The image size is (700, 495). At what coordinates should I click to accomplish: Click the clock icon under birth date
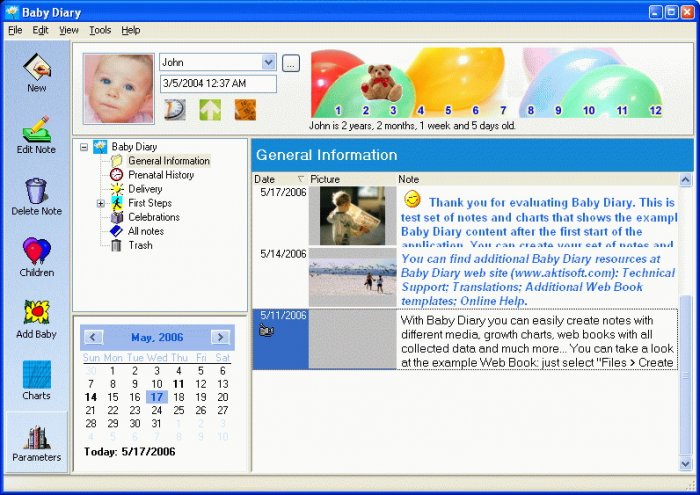click(175, 109)
